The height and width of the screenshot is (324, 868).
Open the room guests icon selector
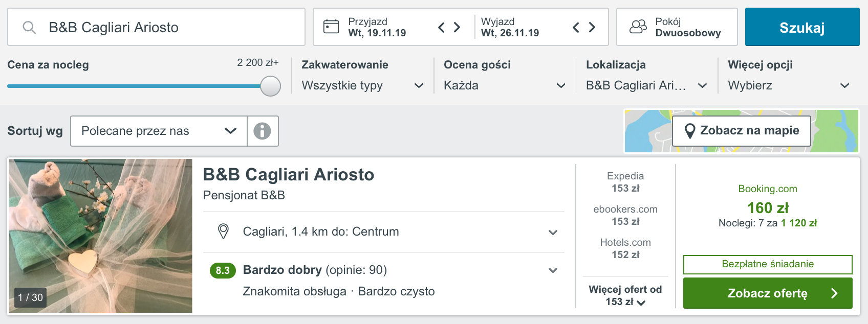(x=638, y=27)
